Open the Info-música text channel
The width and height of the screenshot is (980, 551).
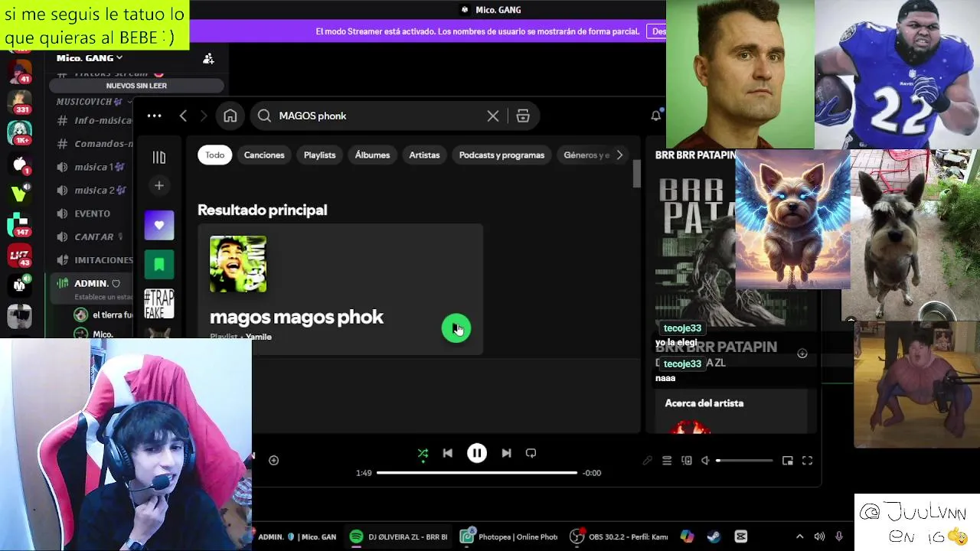[96, 120]
